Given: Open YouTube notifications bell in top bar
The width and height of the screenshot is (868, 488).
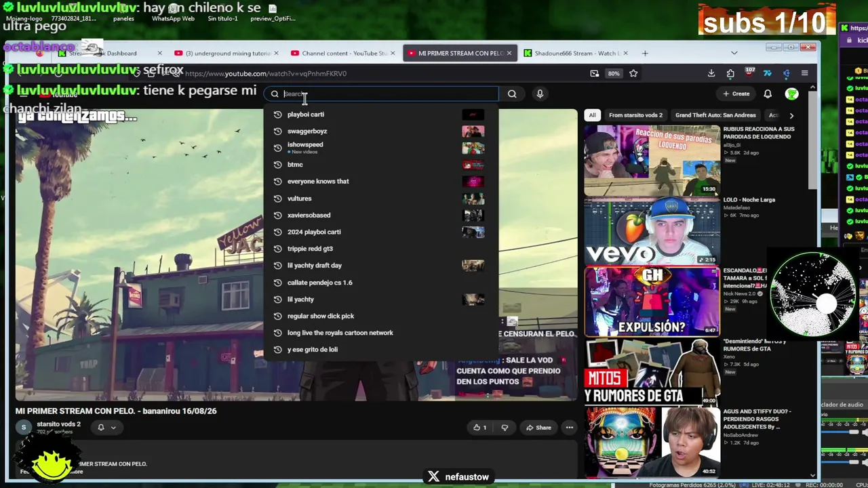Looking at the screenshot, I should pos(768,94).
